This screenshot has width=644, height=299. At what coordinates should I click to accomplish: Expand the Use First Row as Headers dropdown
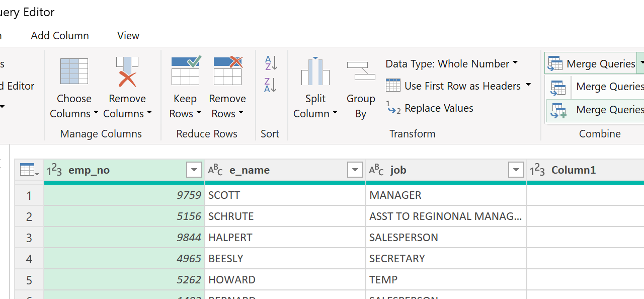click(x=528, y=85)
